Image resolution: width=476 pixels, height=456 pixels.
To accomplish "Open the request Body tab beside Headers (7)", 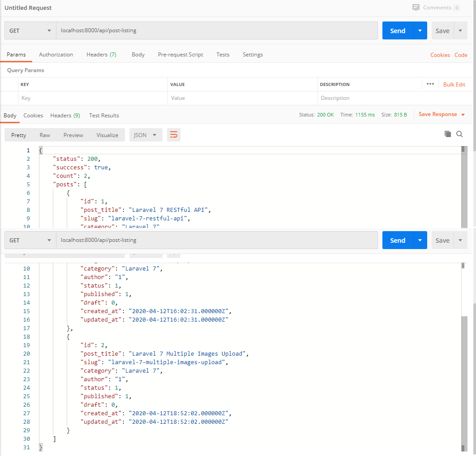I will click(x=138, y=55).
